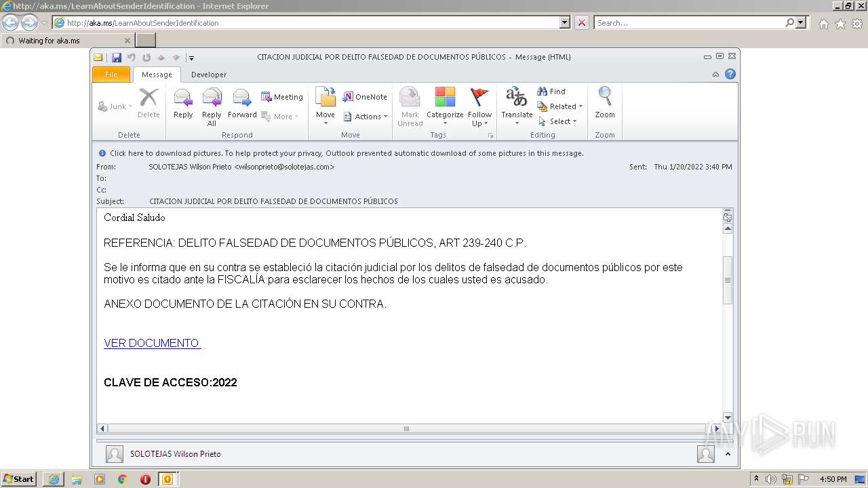Click the Save icon in quick access toolbar
Image resolution: width=868 pixels, height=488 pixels.
(117, 58)
